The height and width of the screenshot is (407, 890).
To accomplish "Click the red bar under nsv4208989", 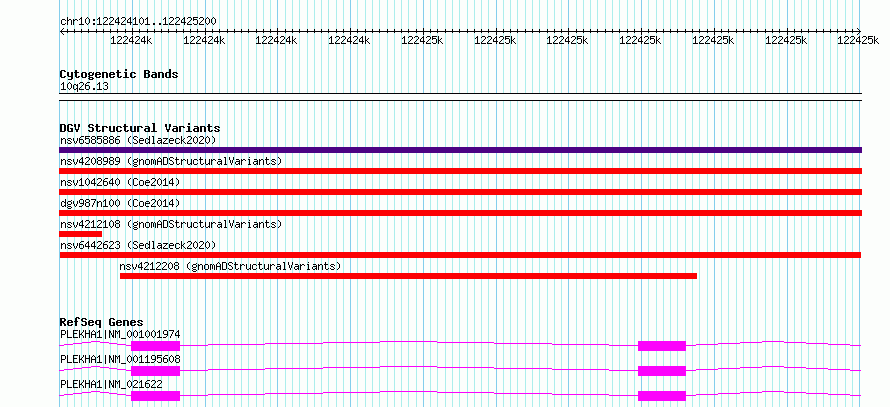I will 460,171.
